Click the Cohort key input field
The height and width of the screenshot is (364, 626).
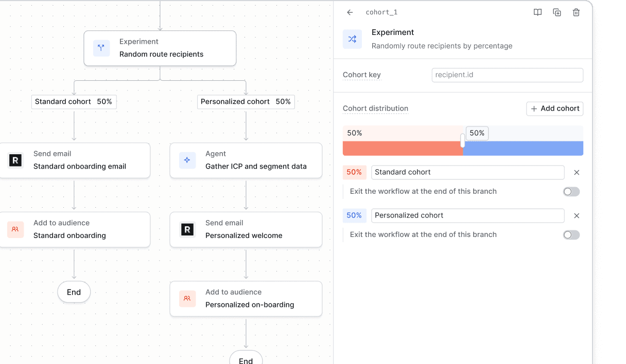pyautogui.click(x=507, y=75)
